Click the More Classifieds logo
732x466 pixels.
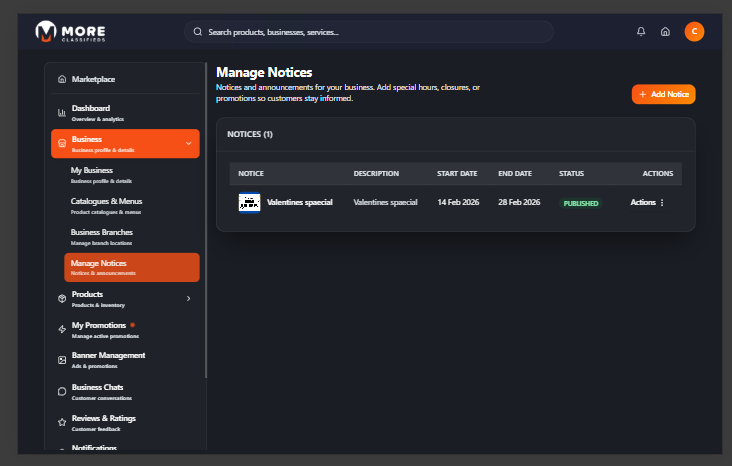click(x=70, y=32)
